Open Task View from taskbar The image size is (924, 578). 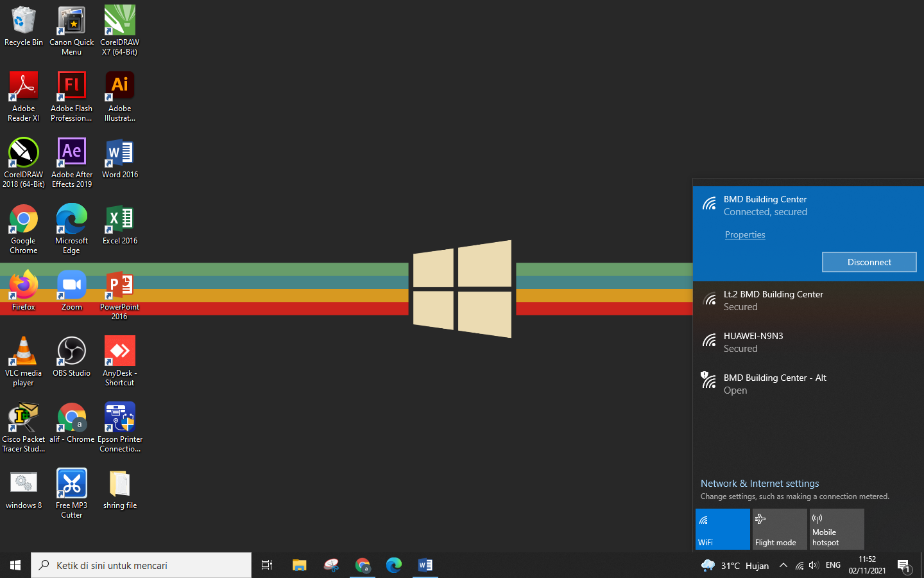click(x=267, y=565)
